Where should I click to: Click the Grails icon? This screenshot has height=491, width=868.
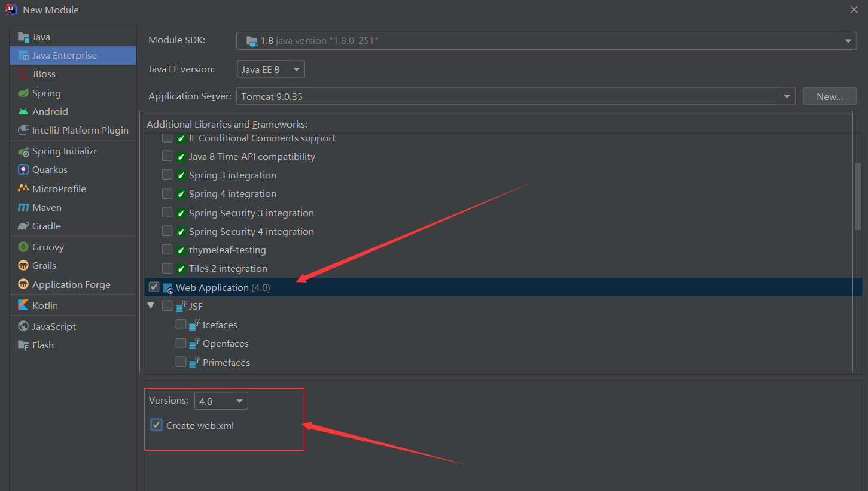(23, 266)
